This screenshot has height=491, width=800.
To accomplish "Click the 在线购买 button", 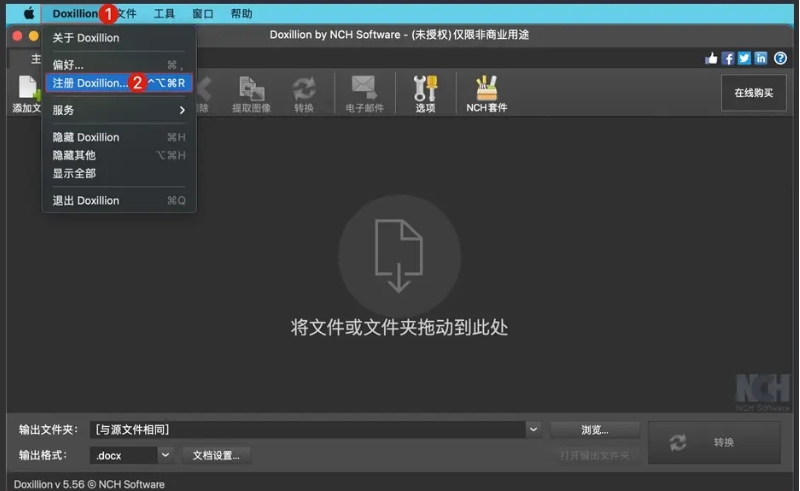I will [754, 93].
